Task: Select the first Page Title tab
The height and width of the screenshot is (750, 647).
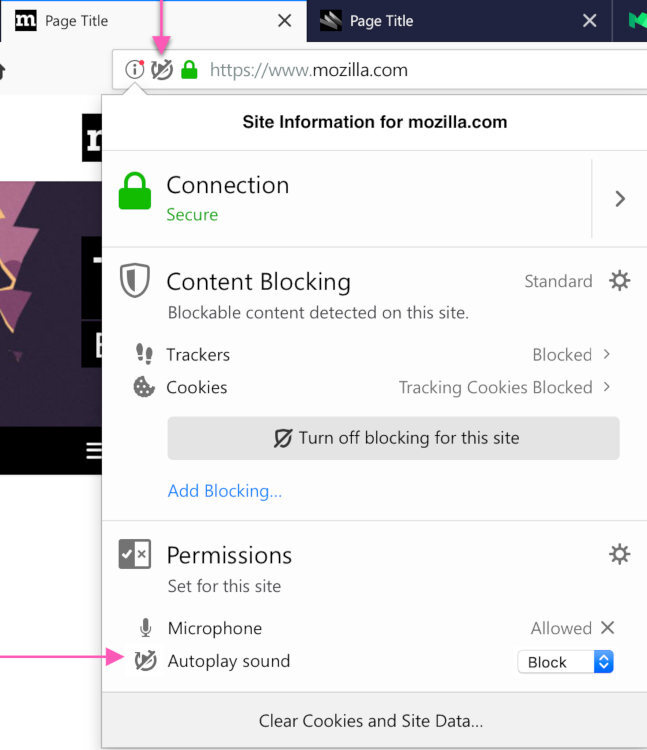Action: pyautogui.click(x=140, y=21)
